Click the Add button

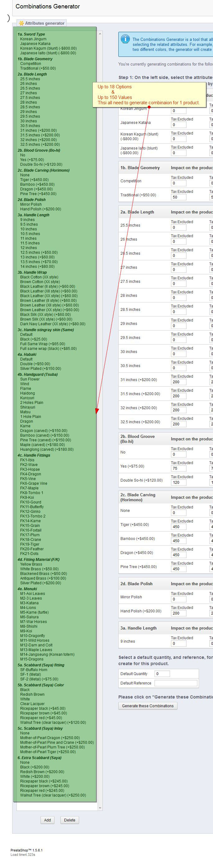[x=47, y=820]
